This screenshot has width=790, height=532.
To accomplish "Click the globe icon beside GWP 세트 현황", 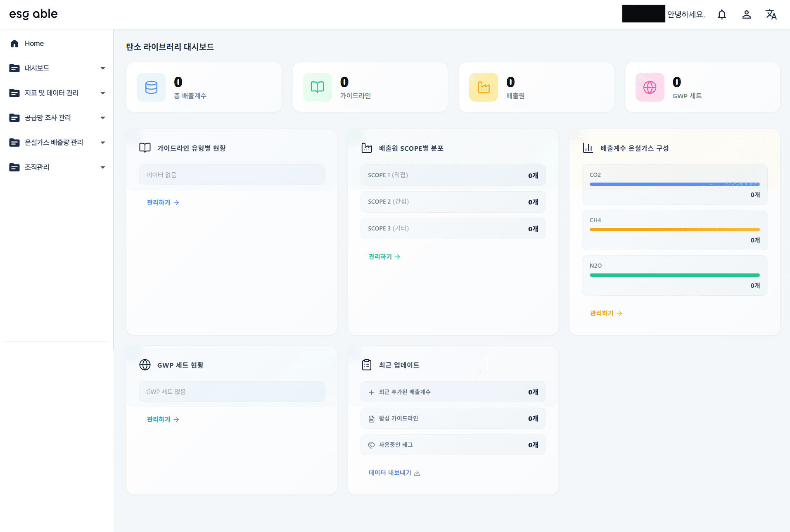I will (x=145, y=365).
